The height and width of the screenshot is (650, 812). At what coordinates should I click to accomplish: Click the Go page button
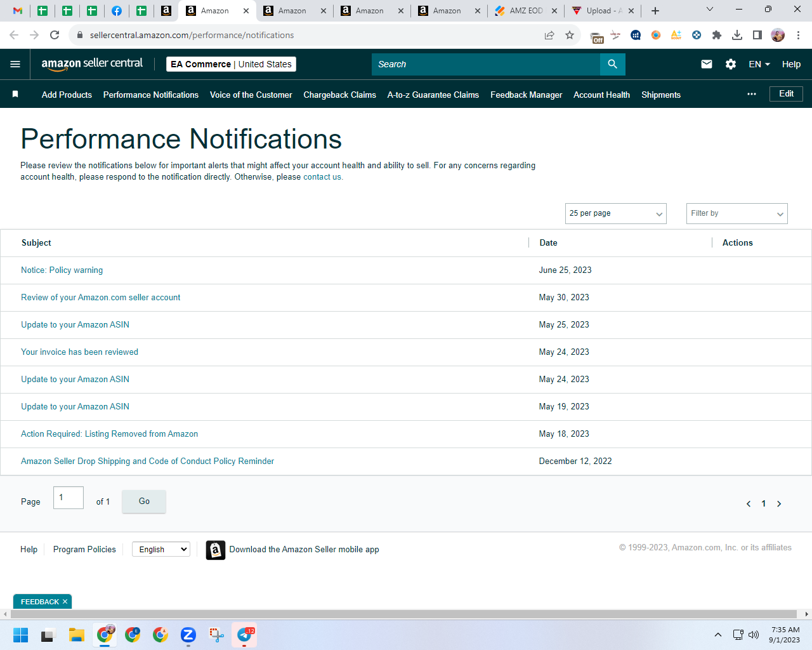tap(144, 501)
